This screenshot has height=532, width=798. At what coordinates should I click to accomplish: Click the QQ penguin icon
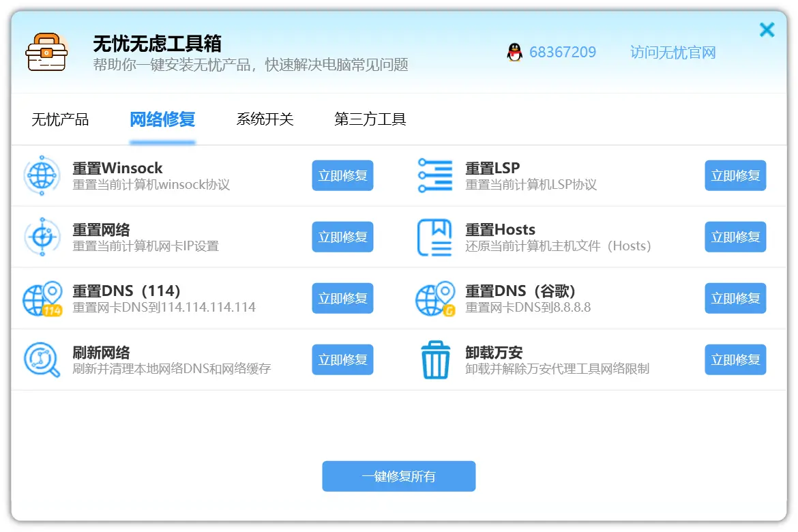pos(514,52)
